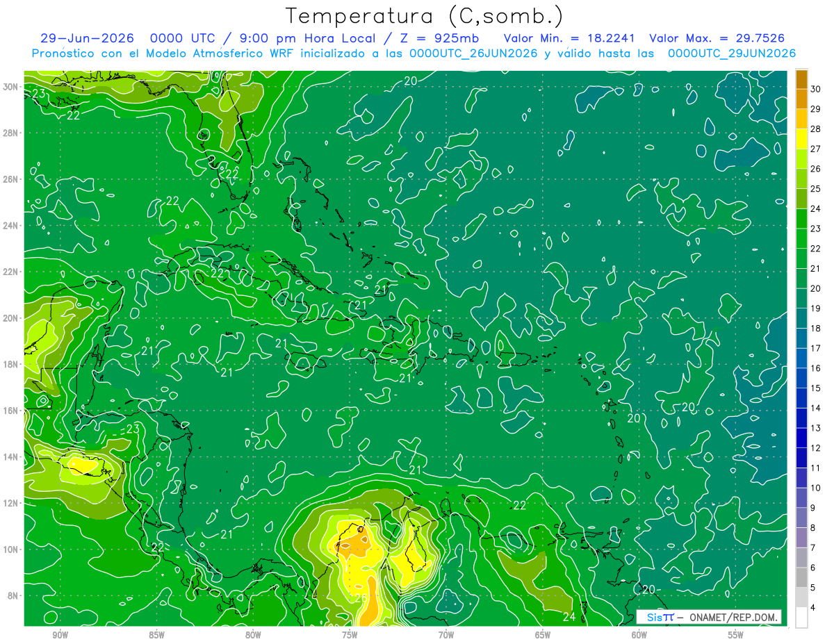
Task: Click legend band between 16 and 17
Action: tap(802, 358)
